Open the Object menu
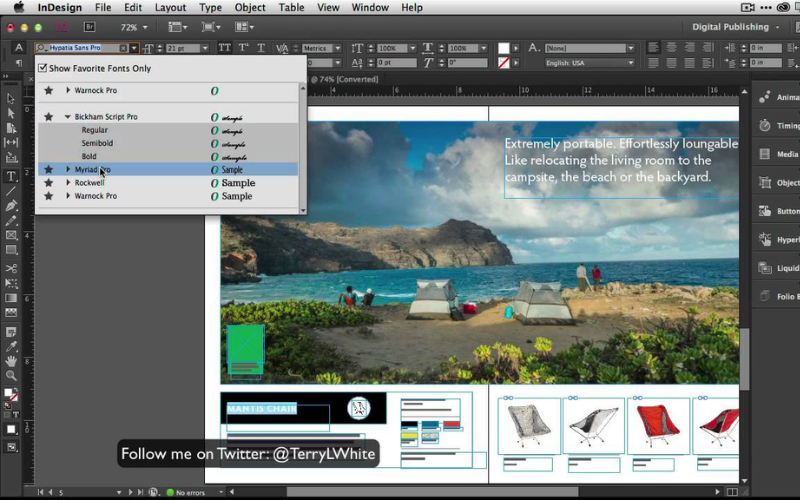 (x=249, y=8)
